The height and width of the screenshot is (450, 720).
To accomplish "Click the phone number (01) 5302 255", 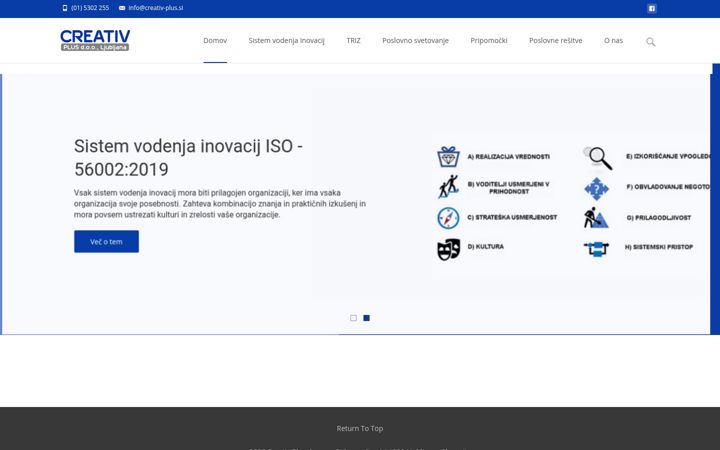I will pyautogui.click(x=90, y=8).
